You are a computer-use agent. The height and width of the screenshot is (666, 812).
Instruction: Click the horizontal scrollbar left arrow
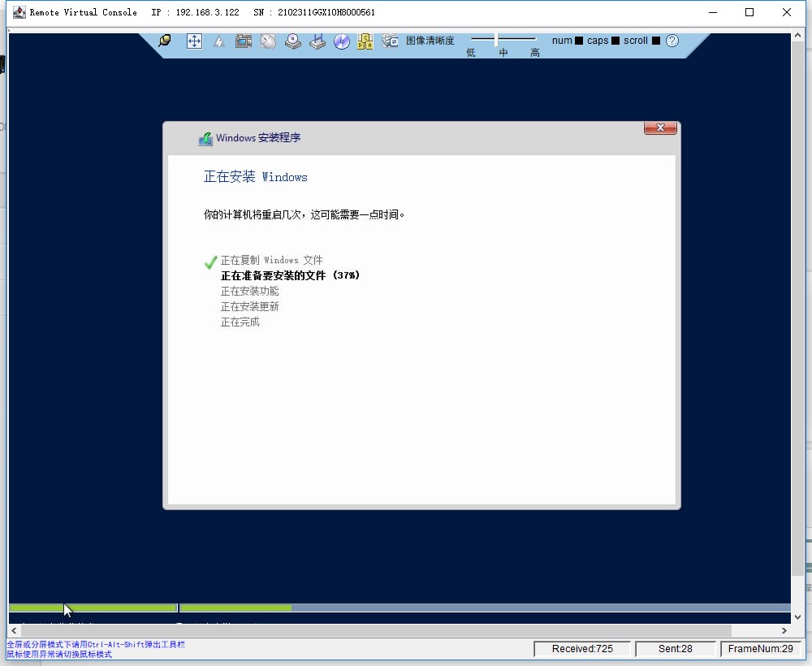click(x=14, y=630)
